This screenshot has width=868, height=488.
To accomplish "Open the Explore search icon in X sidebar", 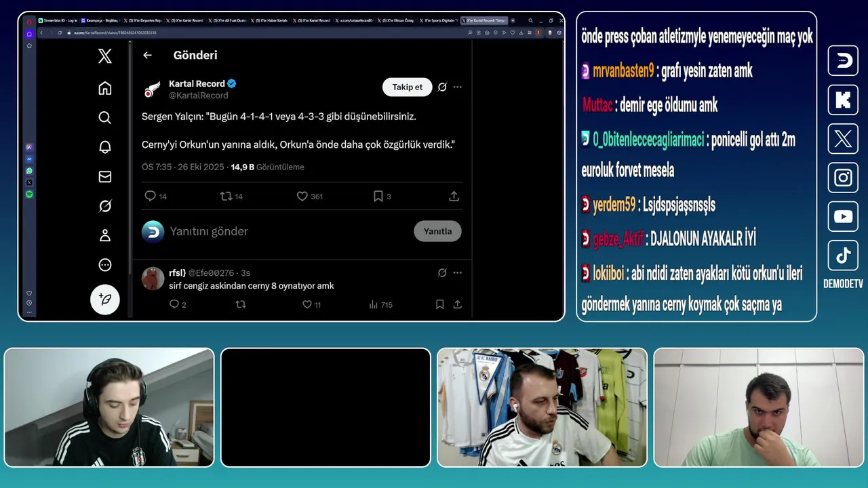I will (x=105, y=118).
